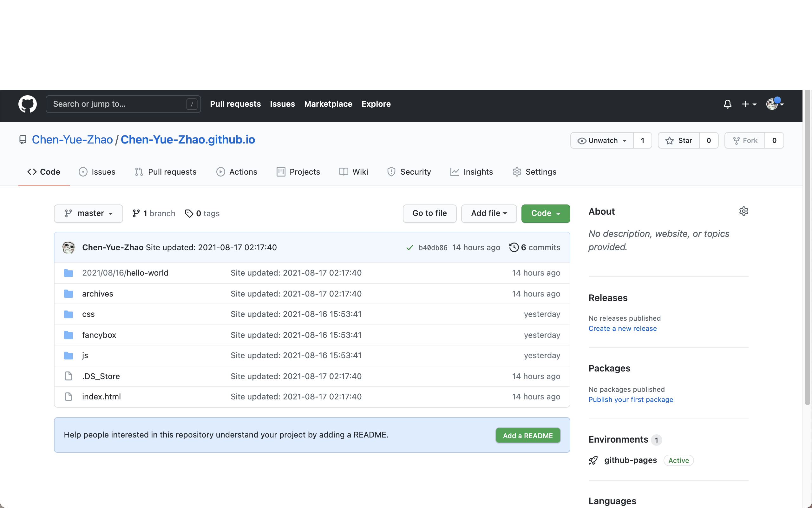
Task: View the 6 commits history
Action: [x=535, y=248]
